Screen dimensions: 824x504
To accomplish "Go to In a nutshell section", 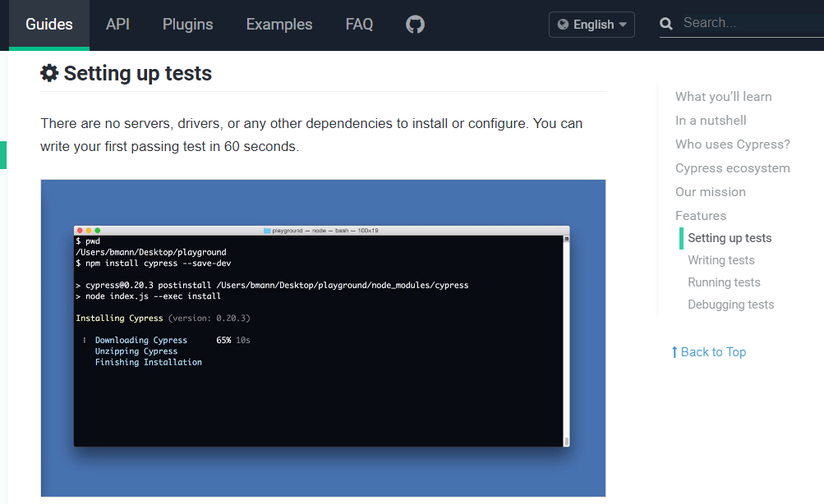I will tap(711, 121).
